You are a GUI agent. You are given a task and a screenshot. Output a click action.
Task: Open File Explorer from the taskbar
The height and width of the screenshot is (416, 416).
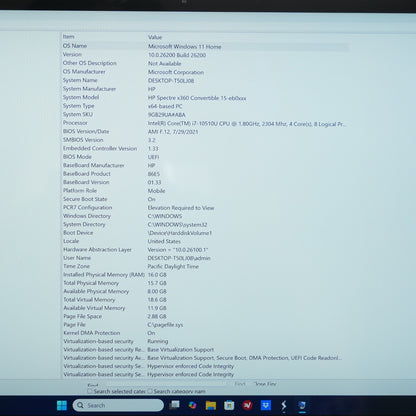211,405
